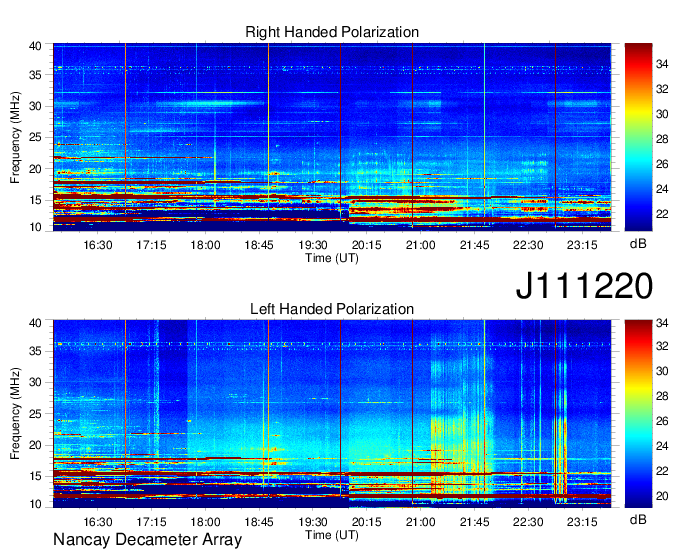680x552 pixels.
Task: Click Frequency (MHz) axis label of Left Handed plot
Action: pos(15,414)
